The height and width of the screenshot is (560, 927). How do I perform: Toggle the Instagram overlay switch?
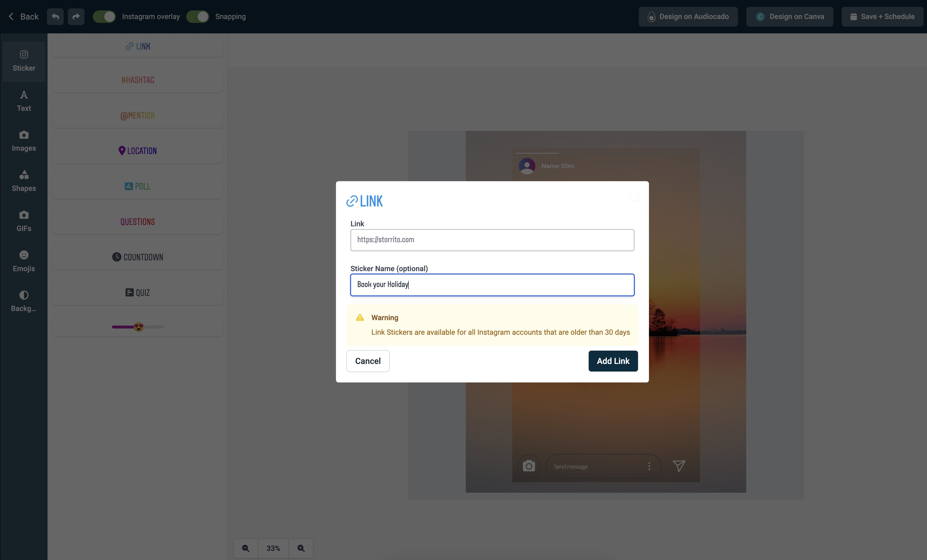pos(104,16)
